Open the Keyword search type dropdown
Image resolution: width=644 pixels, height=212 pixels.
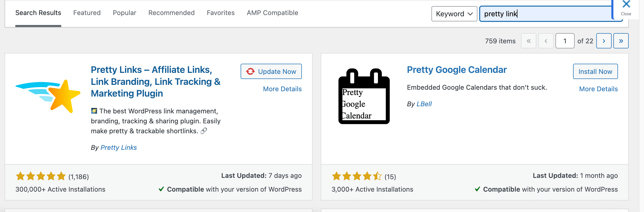point(454,14)
